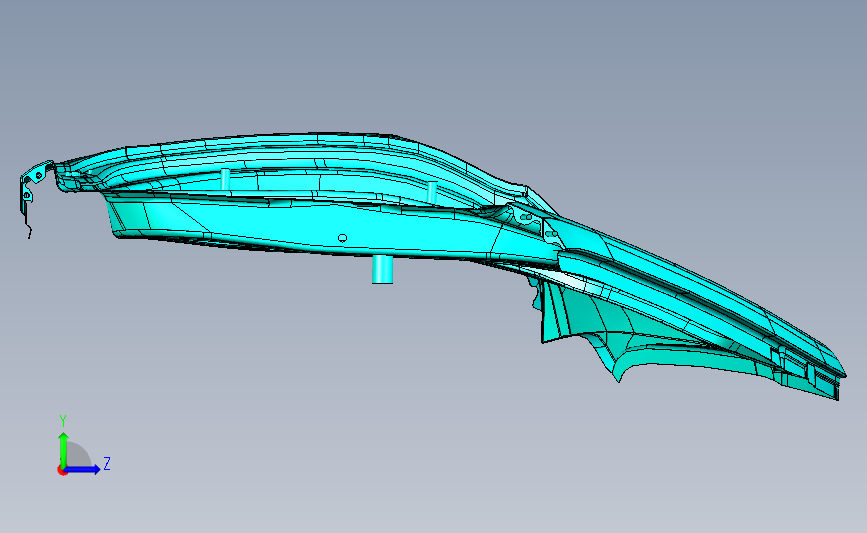Click the red origin ball of the triad
867x533 pixels.
tap(62, 471)
